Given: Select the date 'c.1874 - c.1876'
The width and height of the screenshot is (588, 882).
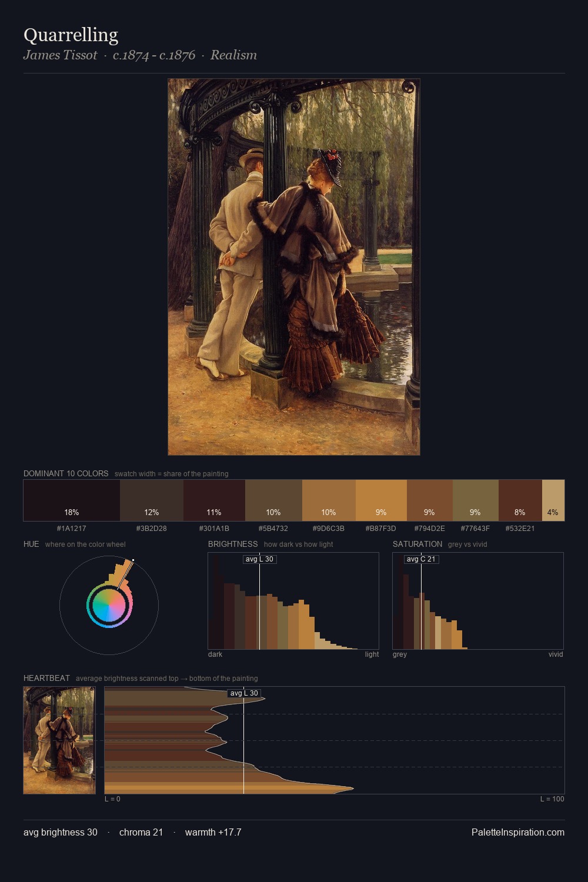Looking at the screenshot, I should coord(154,55).
